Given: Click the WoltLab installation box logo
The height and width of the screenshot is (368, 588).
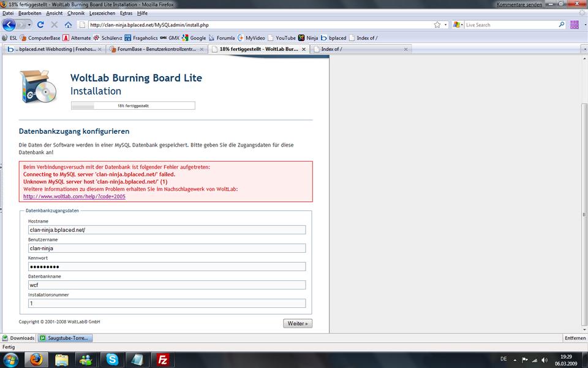Looking at the screenshot, I should (38, 86).
